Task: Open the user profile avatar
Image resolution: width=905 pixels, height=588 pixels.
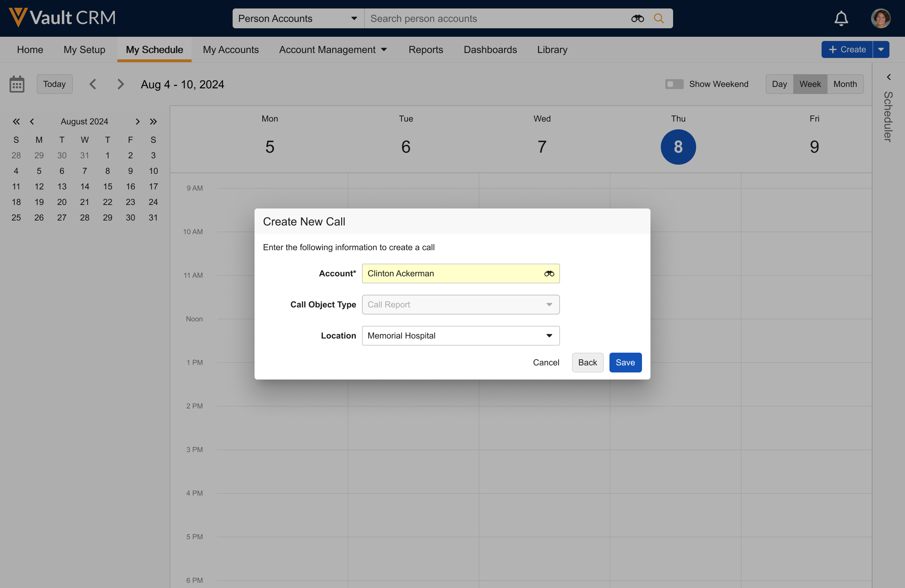Action: tap(880, 18)
